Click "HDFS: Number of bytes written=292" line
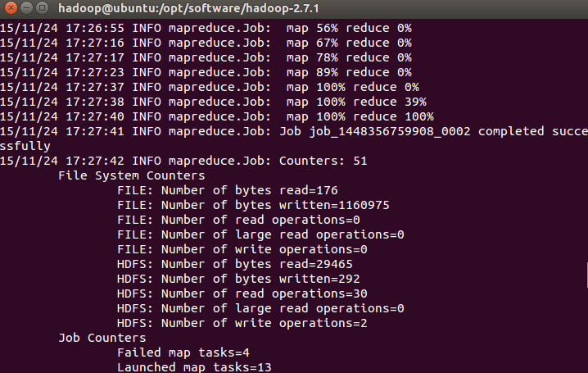Screen dimensions: 588x373 point(238,279)
